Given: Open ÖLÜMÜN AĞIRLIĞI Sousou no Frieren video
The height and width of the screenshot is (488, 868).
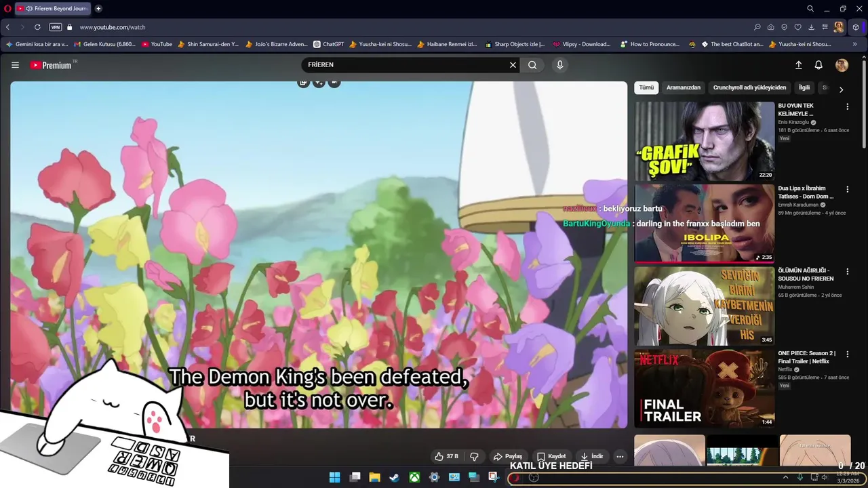Looking at the screenshot, I should click(704, 306).
